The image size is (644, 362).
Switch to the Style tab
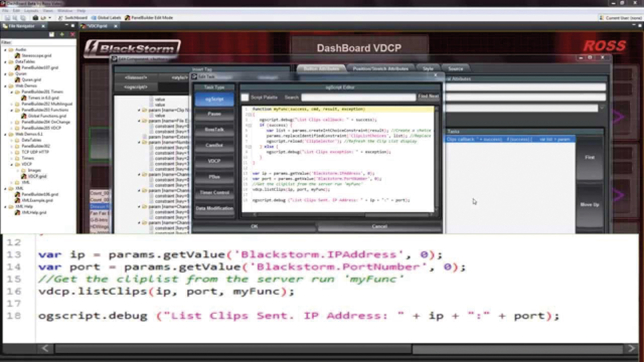pyautogui.click(x=428, y=68)
